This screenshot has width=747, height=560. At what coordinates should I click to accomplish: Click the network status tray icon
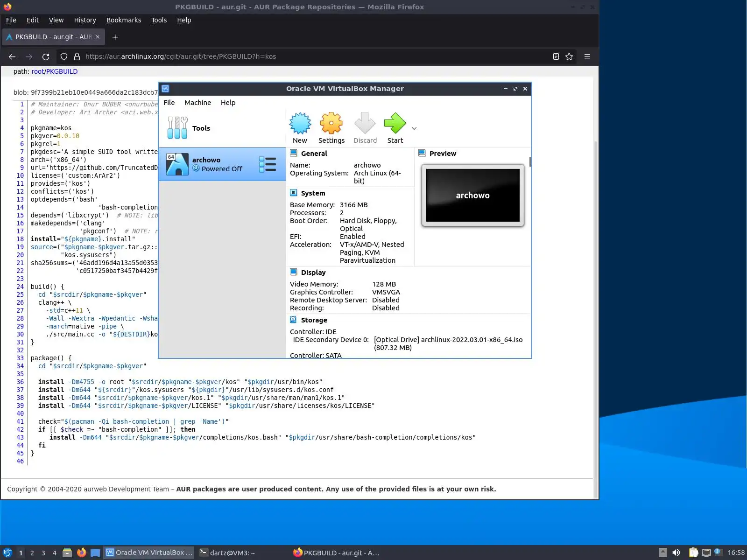pos(706,553)
